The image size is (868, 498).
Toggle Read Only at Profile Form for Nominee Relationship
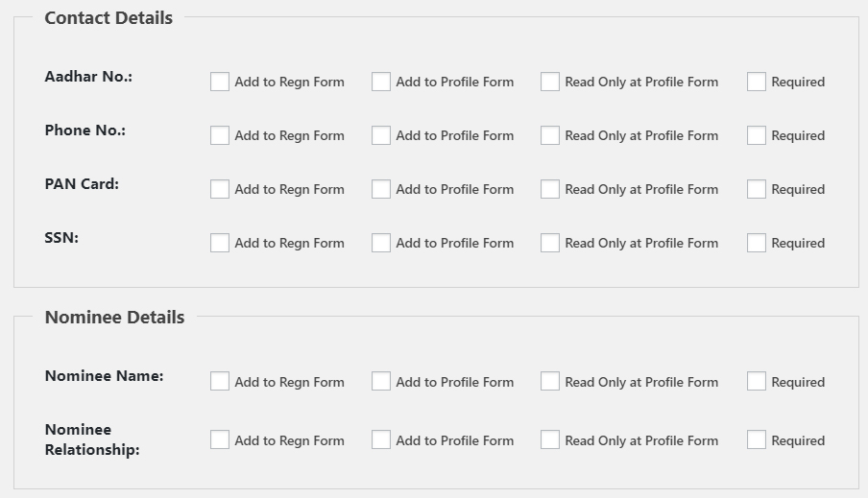coord(549,439)
